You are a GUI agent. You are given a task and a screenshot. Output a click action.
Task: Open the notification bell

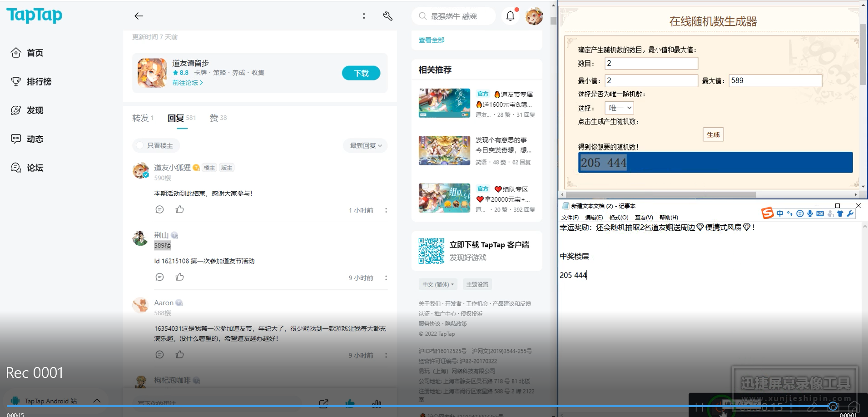click(x=511, y=16)
